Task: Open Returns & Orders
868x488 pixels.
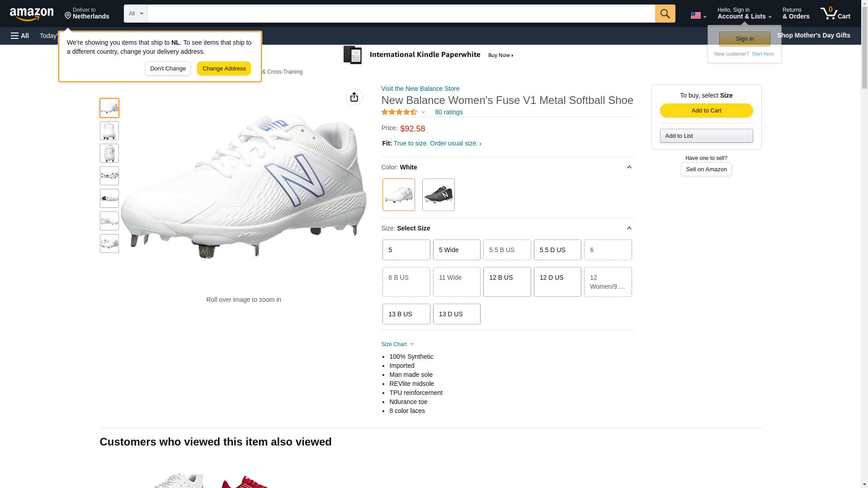Action: [x=796, y=14]
